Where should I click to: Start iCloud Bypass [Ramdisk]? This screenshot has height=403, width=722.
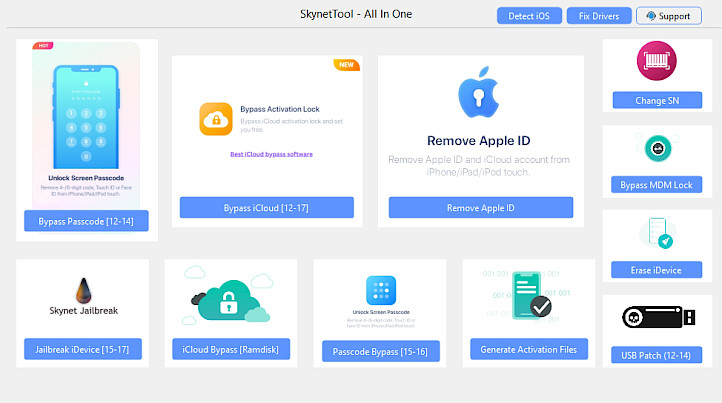(231, 349)
